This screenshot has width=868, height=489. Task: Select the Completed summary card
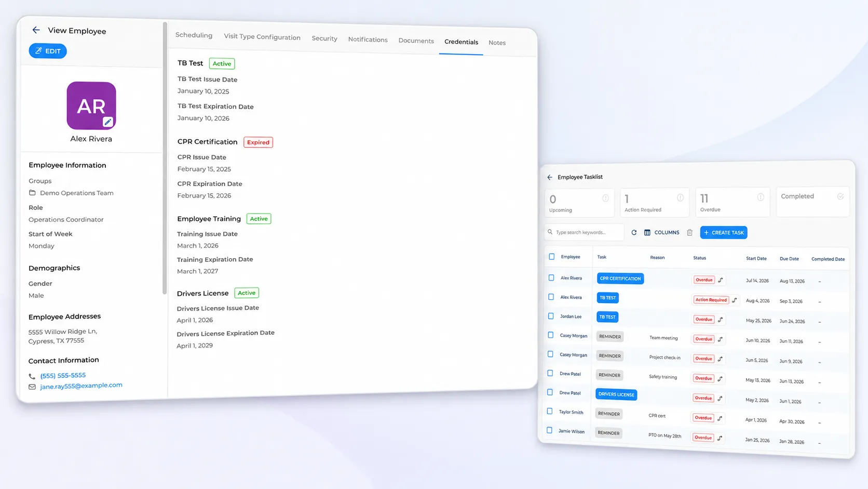812,201
